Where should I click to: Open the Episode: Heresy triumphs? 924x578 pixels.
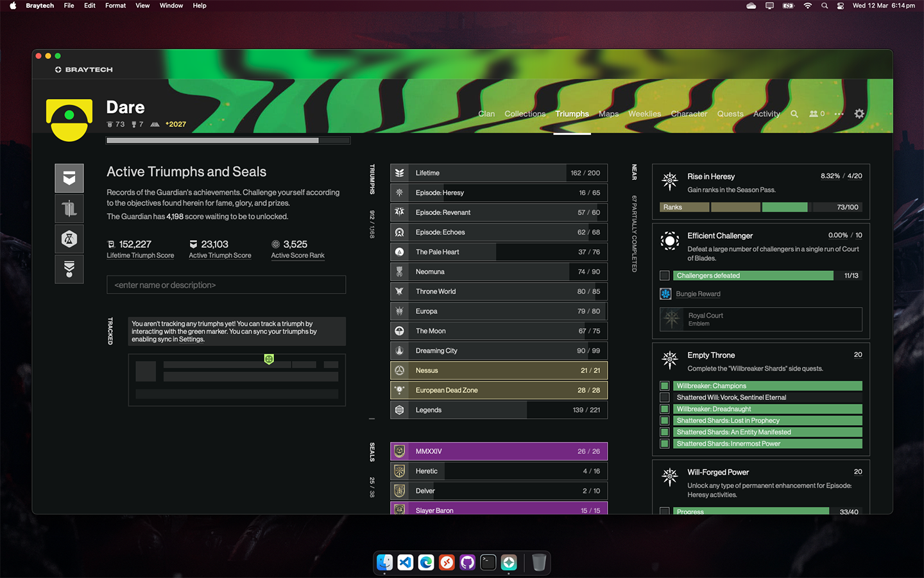point(499,193)
